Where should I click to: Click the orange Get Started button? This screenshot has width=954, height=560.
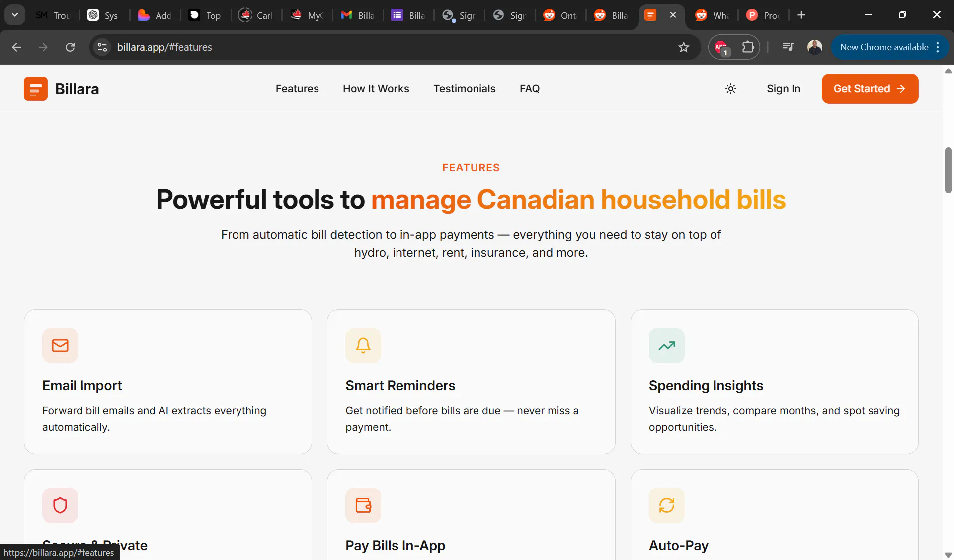[x=870, y=89]
